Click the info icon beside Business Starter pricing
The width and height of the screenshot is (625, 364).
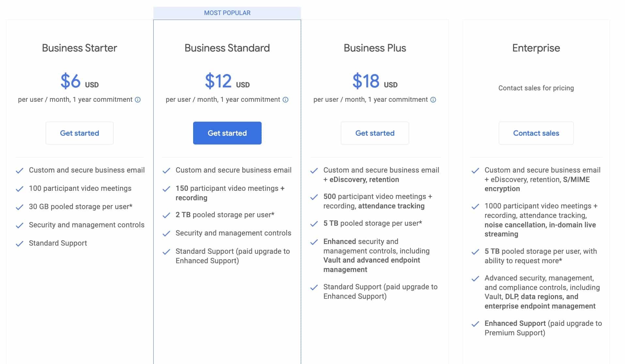138,99
